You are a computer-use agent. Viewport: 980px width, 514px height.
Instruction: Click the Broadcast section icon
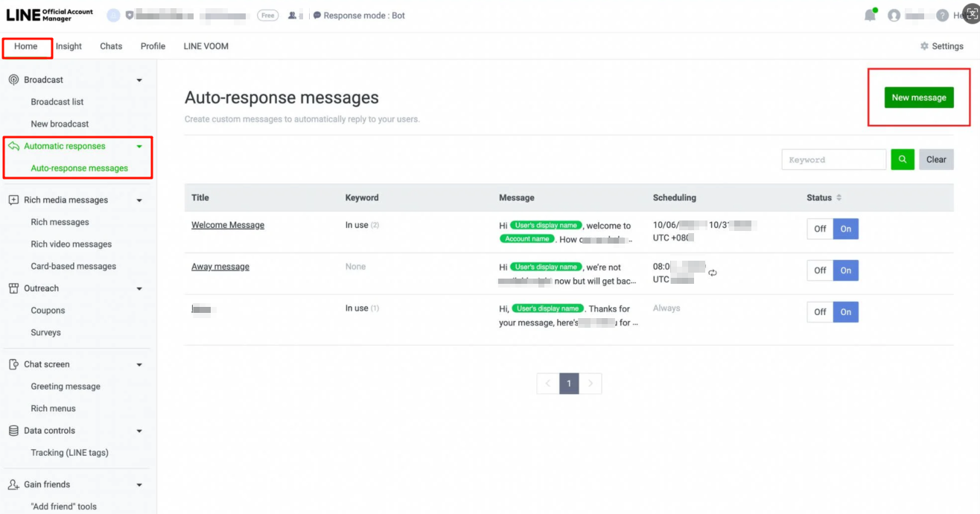13,80
